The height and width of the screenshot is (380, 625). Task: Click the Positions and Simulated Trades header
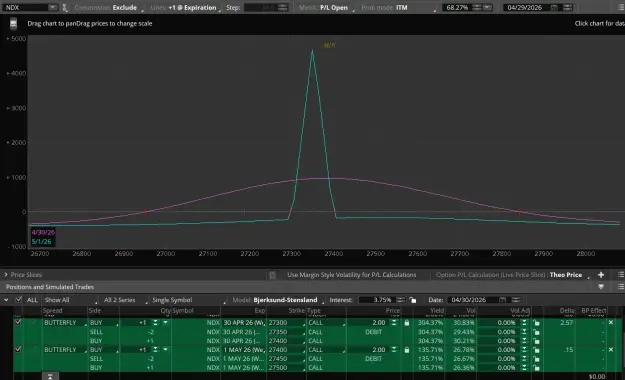pos(50,287)
